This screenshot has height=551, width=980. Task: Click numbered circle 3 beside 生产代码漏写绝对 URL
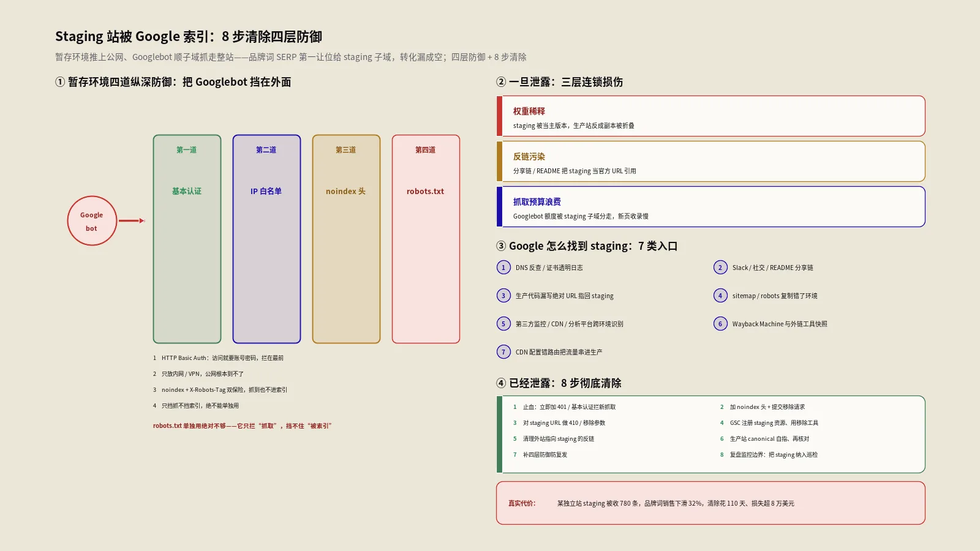point(503,296)
